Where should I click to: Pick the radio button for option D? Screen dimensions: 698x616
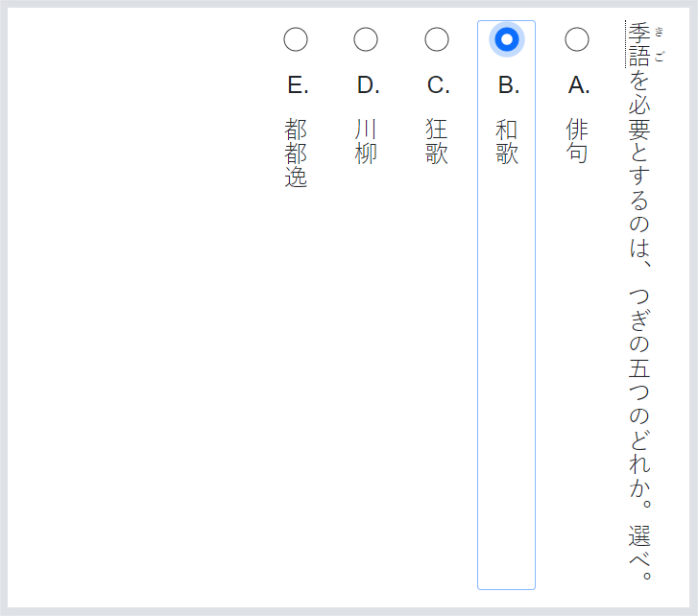pyautogui.click(x=366, y=39)
